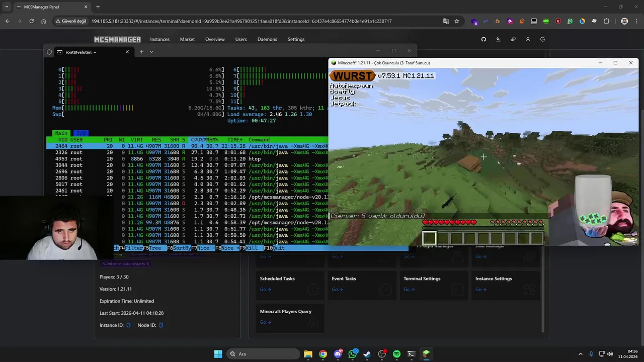
Task: Open the GitHub icon in MCSManager header
Action: (x=484, y=39)
